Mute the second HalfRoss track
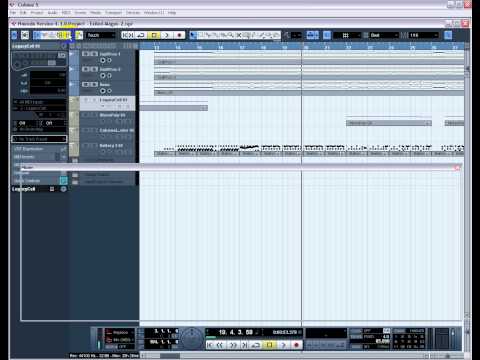Image resolution: width=480 pixels, height=360 pixels. tap(85, 69)
